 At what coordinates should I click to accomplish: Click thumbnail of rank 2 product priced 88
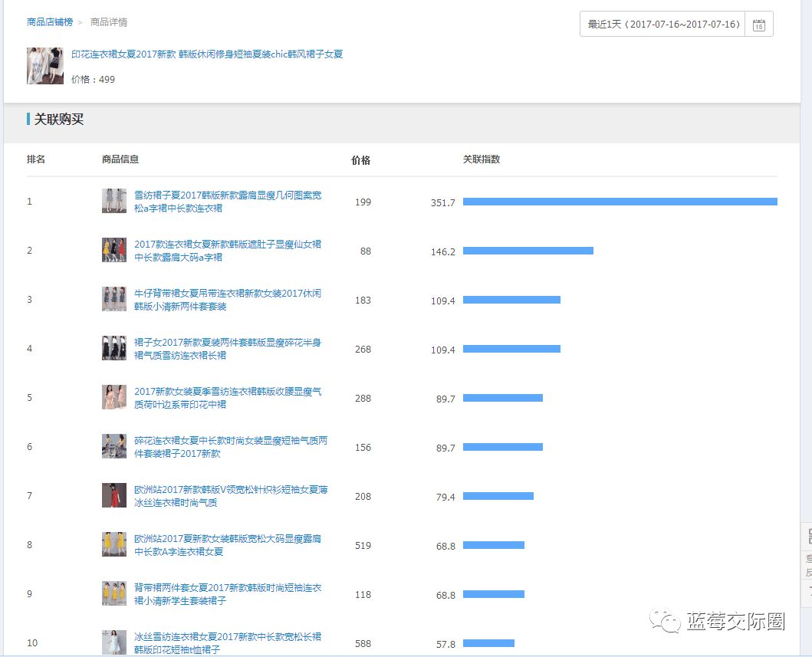(114, 250)
